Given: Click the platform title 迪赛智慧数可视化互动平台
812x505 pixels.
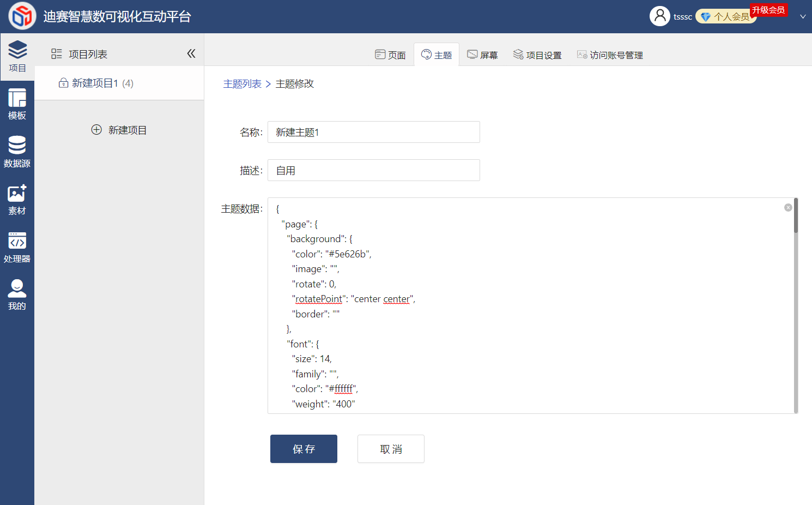Looking at the screenshot, I should click(117, 17).
